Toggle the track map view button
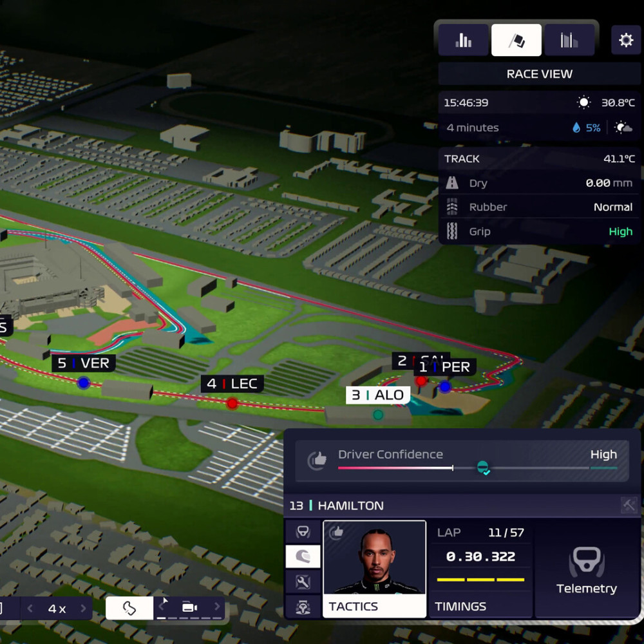The width and height of the screenshot is (644, 644). [129, 609]
